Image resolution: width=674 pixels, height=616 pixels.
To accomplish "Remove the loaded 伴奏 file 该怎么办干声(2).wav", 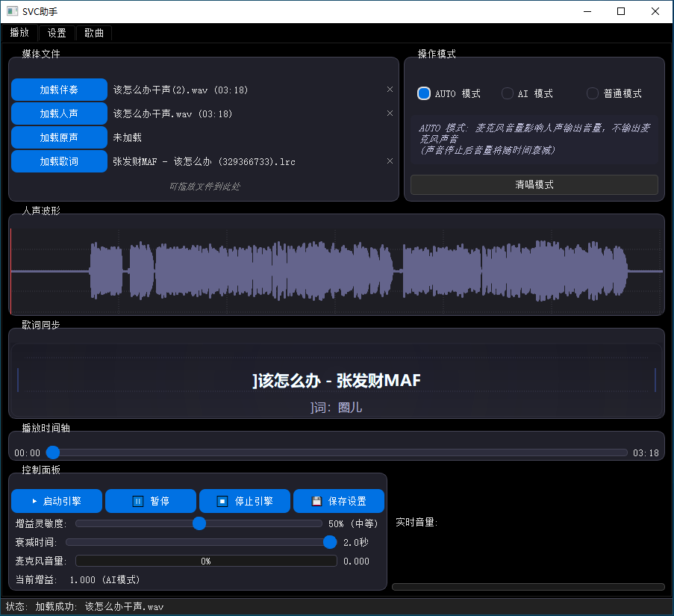I will pos(390,90).
